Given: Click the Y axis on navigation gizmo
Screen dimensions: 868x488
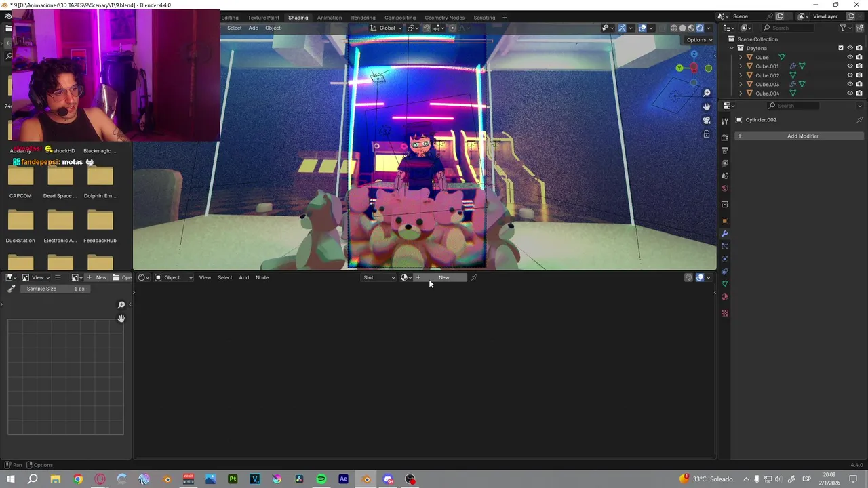Looking at the screenshot, I should click(x=679, y=68).
